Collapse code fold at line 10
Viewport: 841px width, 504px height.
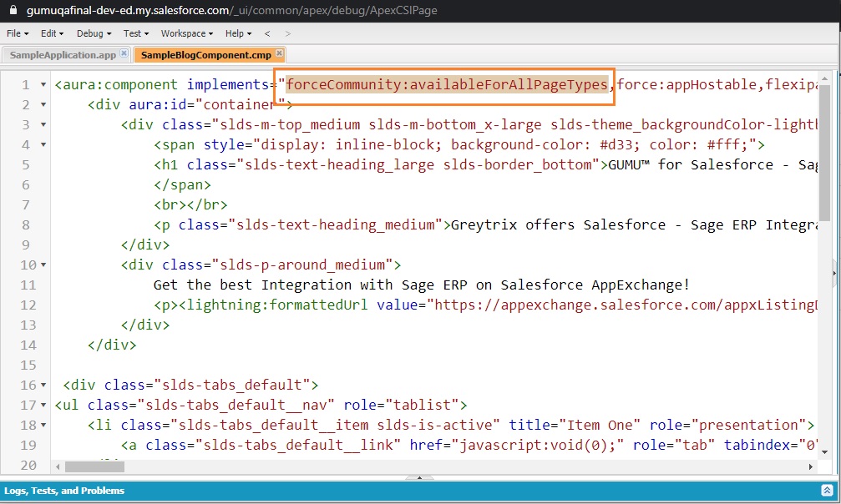tap(43, 265)
